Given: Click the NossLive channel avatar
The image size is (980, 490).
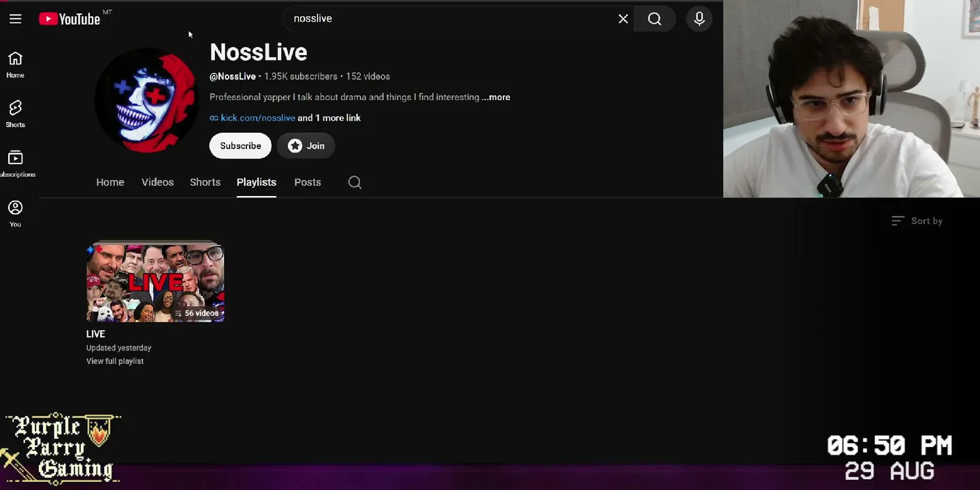Looking at the screenshot, I should (146, 101).
